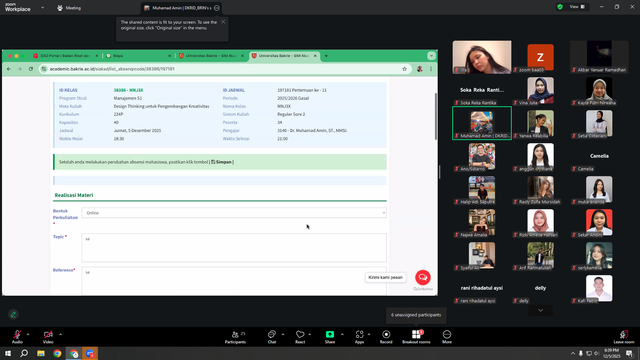Click Leave room

[x=624, y=337]
